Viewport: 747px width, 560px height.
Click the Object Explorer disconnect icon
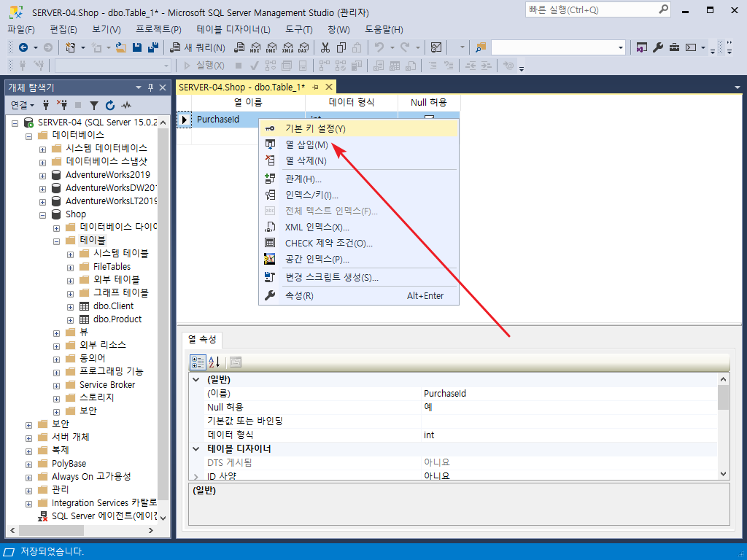(x=62, y=105)
